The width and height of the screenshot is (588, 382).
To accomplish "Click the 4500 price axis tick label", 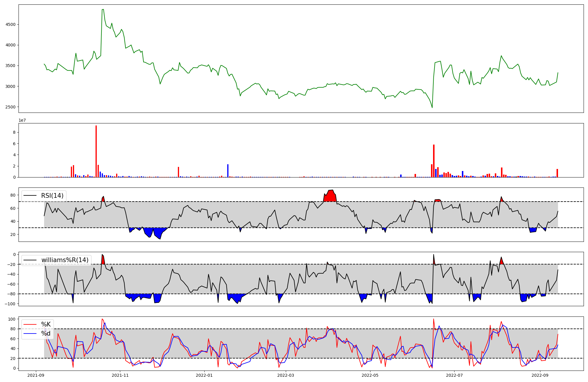I will tap(10, 24).
